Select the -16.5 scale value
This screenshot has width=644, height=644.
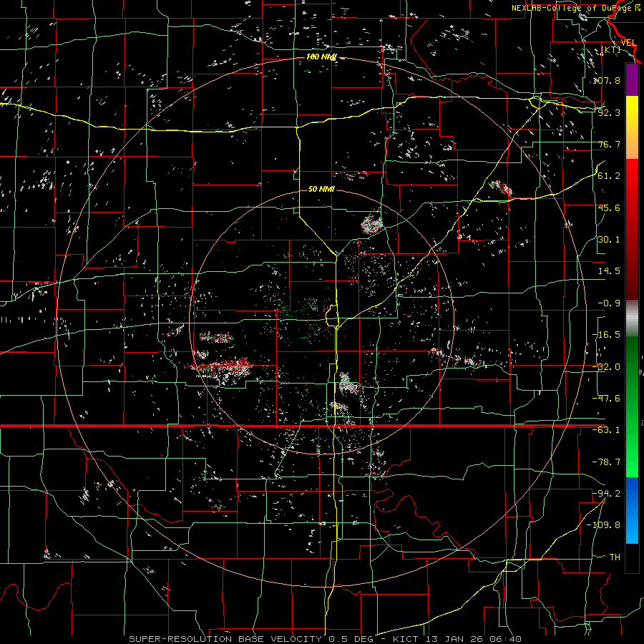[x=607, y=335]
